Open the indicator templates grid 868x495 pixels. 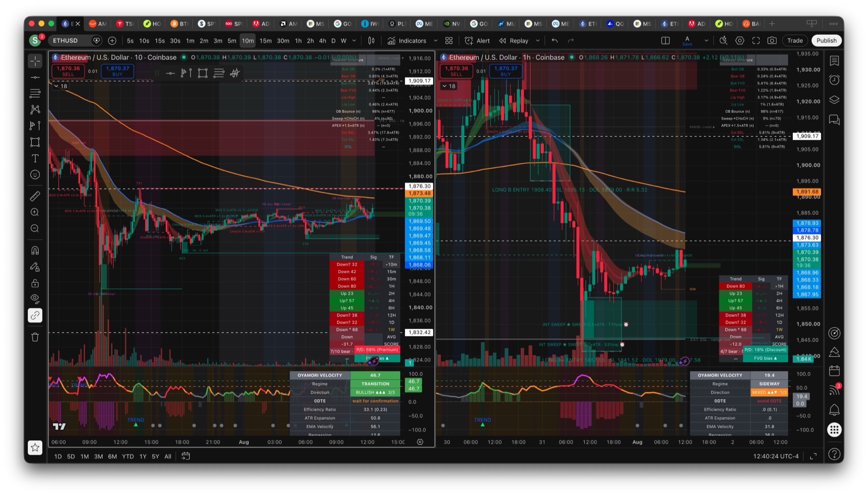point(449,40)
